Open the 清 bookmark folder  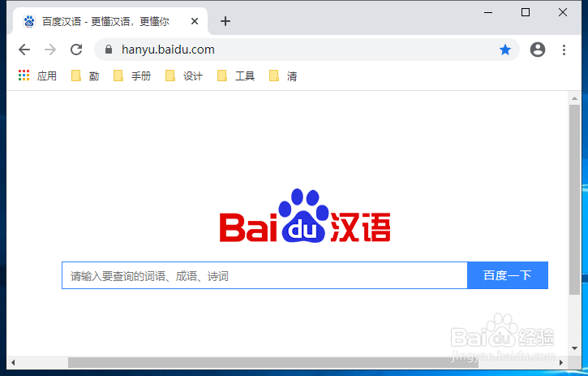click(x=283, y=76)
